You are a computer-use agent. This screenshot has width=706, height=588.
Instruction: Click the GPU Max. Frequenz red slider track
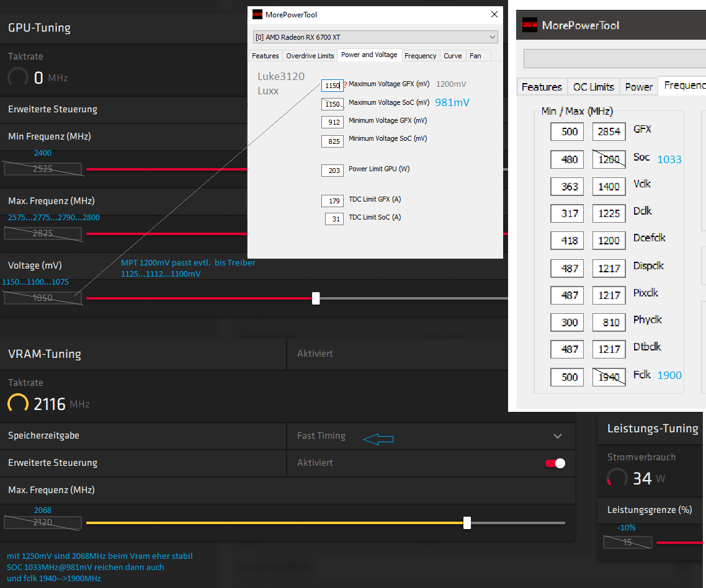click(x=167, y=234)
